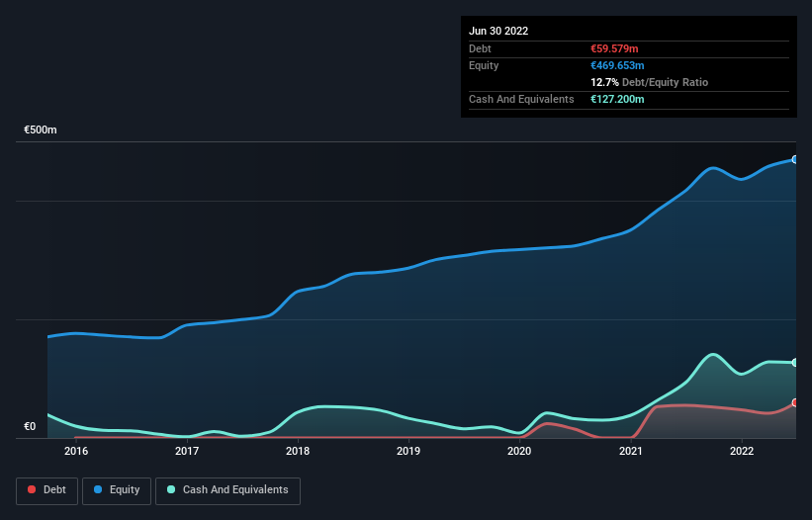Image resolution: width=812 pixels, height=520 pixels.
Task: Click the 2016 x-axis label
Action: point(76,451)
